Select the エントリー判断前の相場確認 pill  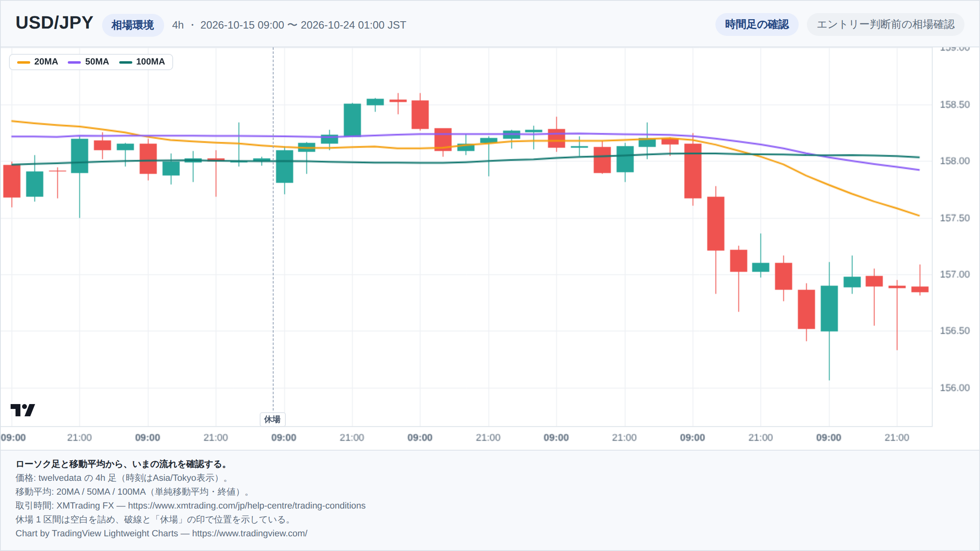point(885,24)
